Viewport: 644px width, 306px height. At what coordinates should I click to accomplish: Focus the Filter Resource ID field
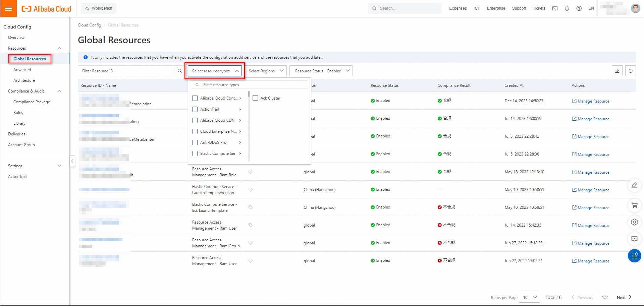[127, 71]
